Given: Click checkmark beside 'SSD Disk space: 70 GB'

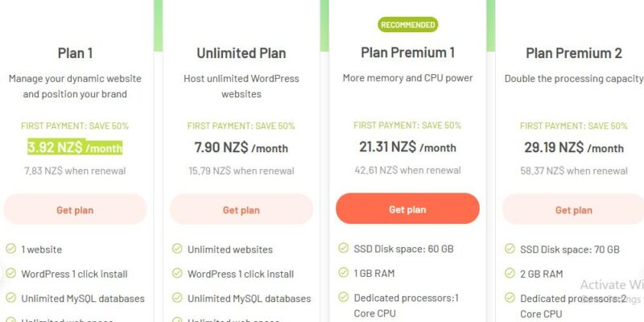Looking at the screenshot, I should click(510, 249).
